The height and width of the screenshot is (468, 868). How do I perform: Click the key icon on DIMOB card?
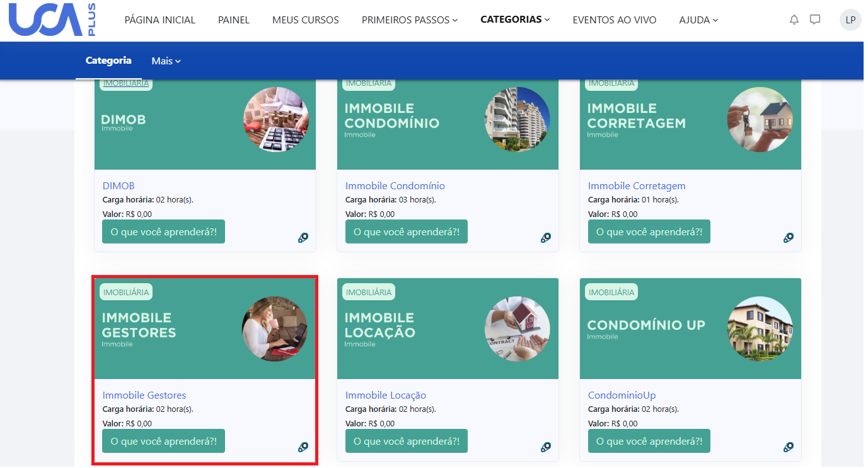click(x=303, y=238)
